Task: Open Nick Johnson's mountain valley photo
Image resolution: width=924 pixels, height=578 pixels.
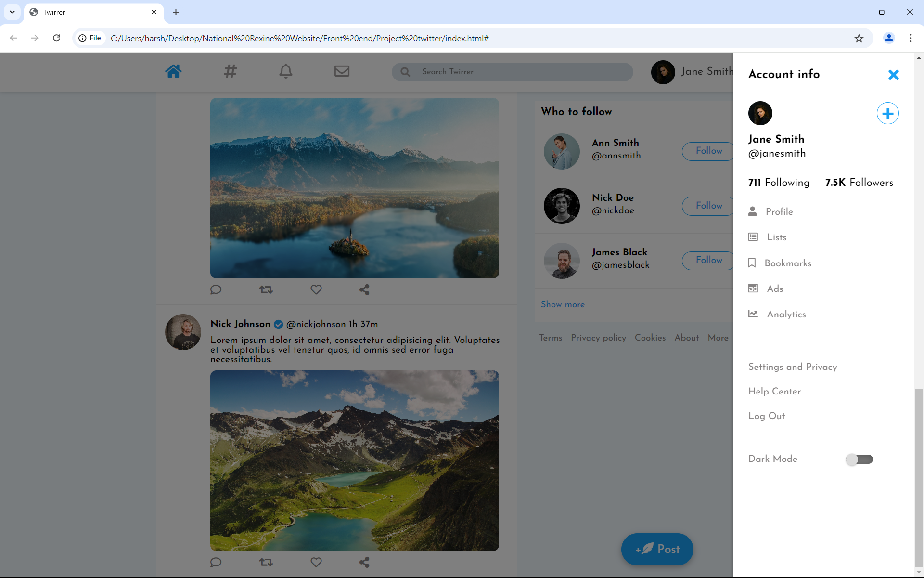Action: coord(355,460)
